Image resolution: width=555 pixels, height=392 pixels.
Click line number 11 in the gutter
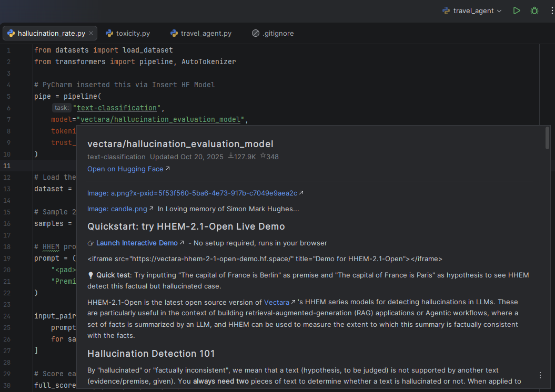pos(7,166)
